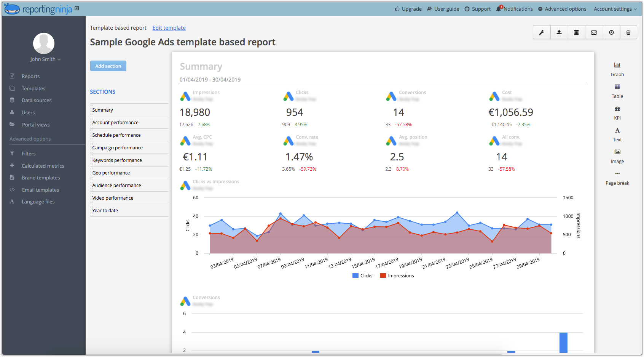Expand the Account settings dropdown
Image resolution: width=644 pixels, height=357 pixels.
pos(614,8)
